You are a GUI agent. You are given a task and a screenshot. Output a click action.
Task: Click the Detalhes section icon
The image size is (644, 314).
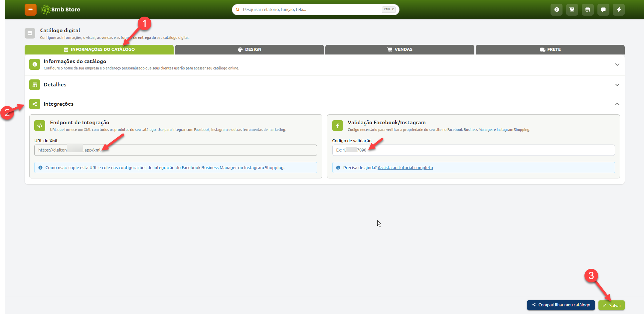tap(35, 85)
